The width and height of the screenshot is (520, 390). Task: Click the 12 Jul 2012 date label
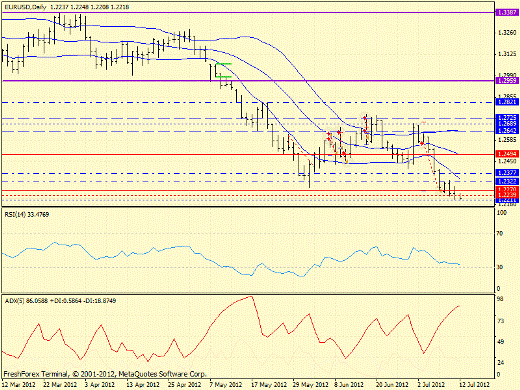tap(474, 385)
